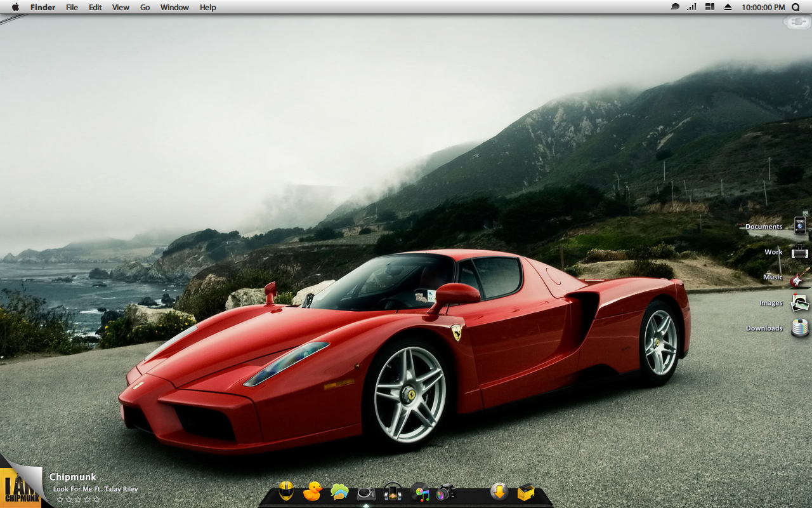This screenshot has width=812, height=508.
Task: Open the turntable dock app
Action: tap(366, 493)
